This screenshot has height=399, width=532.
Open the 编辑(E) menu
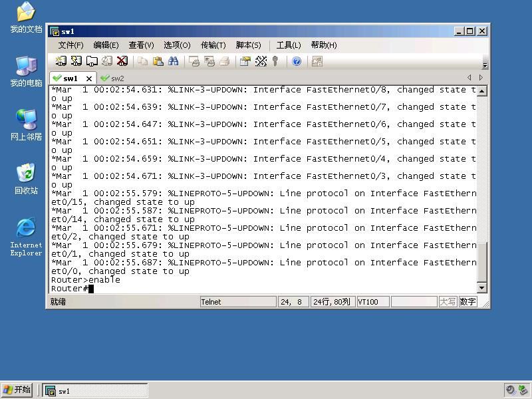[106, 45]
